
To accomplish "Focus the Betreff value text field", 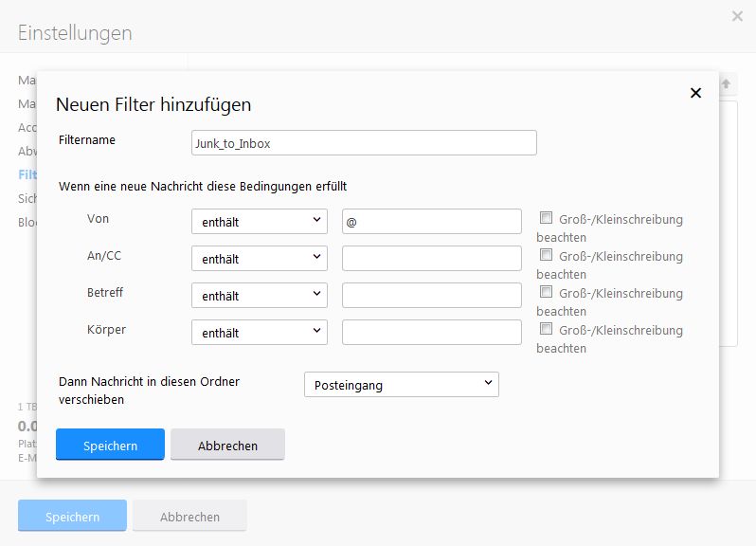I will [431, 295].
